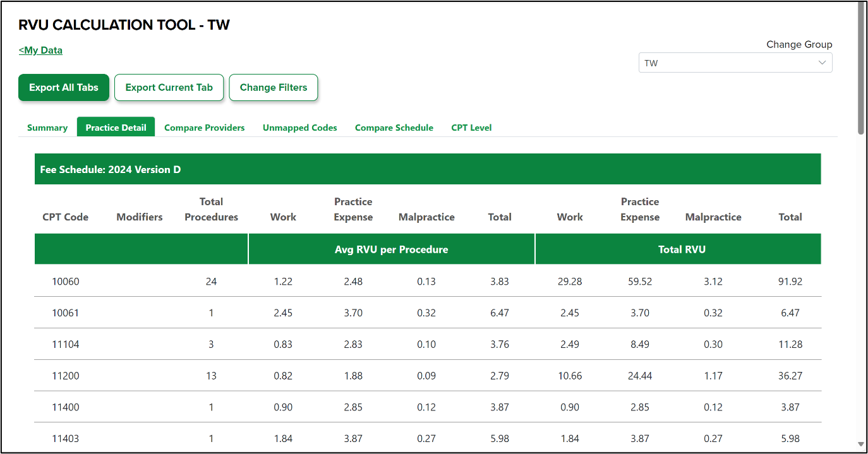
Task: Click the scrollbar down arrow
Action: point(861,444)
